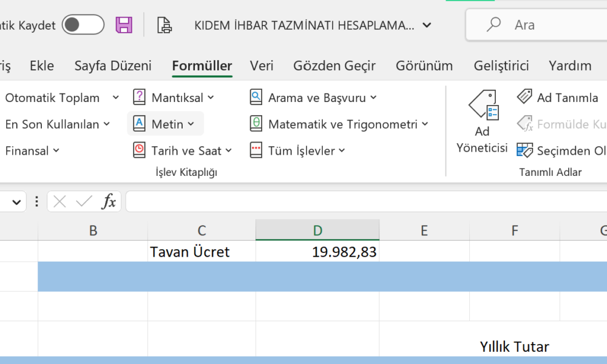
Task: Confirm formula entry with the checkmark
Action: click(x=83, y=201)
